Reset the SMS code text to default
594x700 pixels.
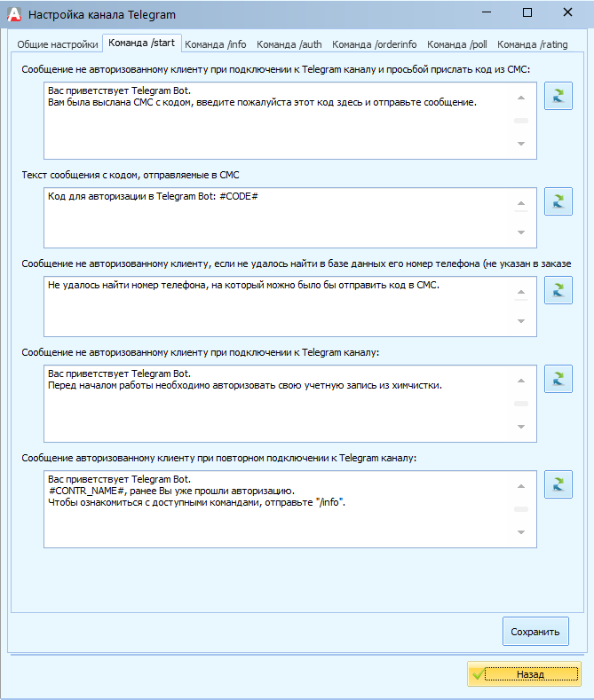coord(558,201)
